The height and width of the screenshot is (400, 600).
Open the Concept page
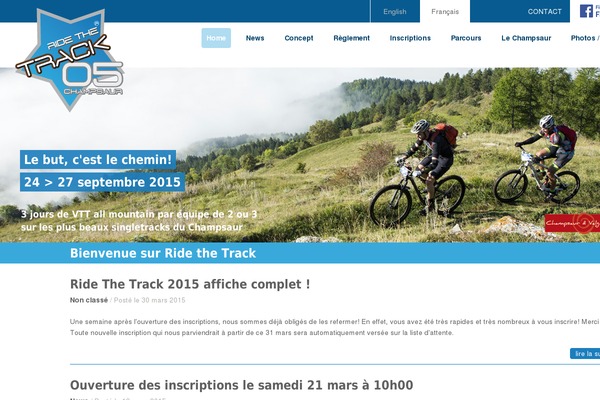pos(299,38)
